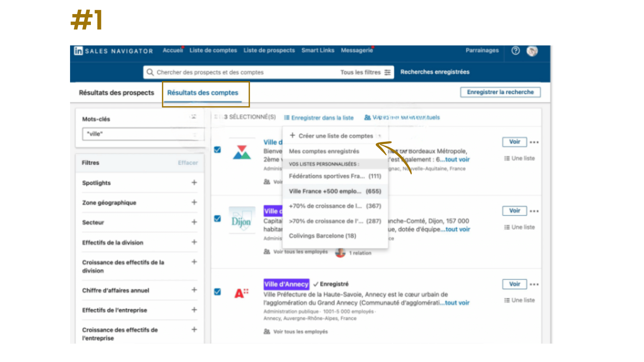Open Sales Navigator home via the LinkedIn logo
This screenshot has height=362, width=644.
(78, 51)
